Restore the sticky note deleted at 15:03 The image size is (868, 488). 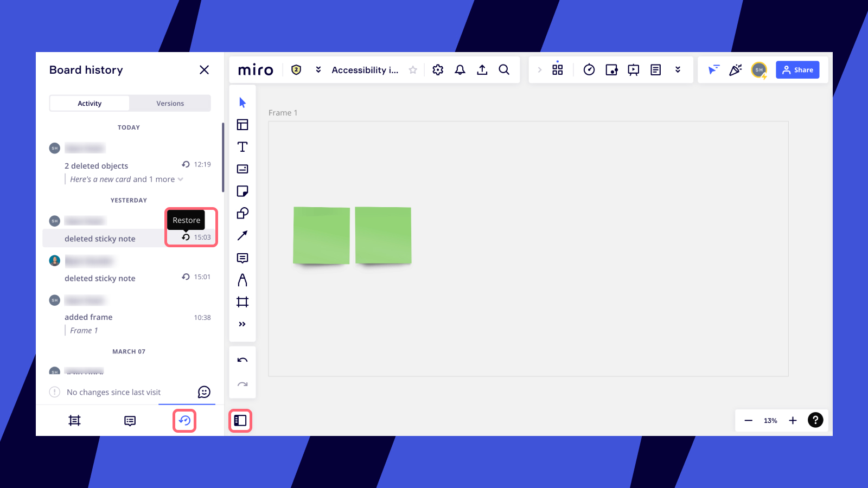[186, 237]
